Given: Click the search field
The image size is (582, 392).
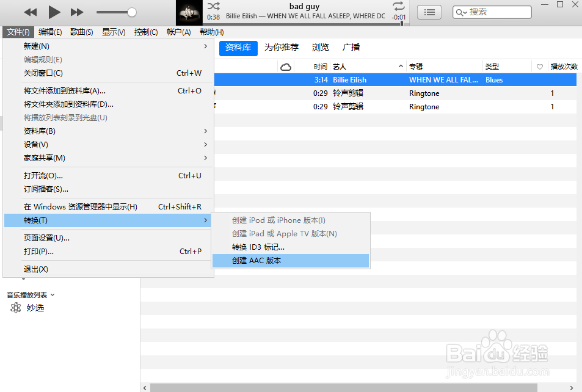Looking at the screenshot, I should [492, 12].
